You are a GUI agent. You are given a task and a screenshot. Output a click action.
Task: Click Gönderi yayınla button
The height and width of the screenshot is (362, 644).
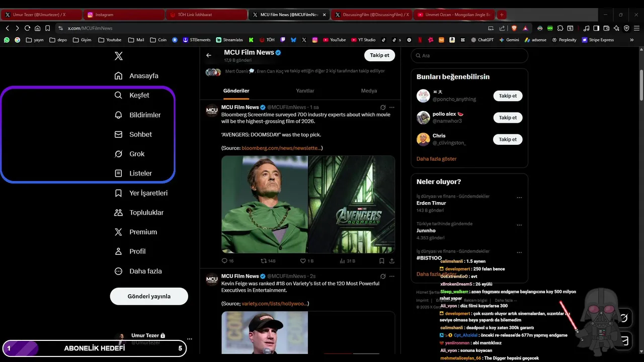click(x=149, y=296)
